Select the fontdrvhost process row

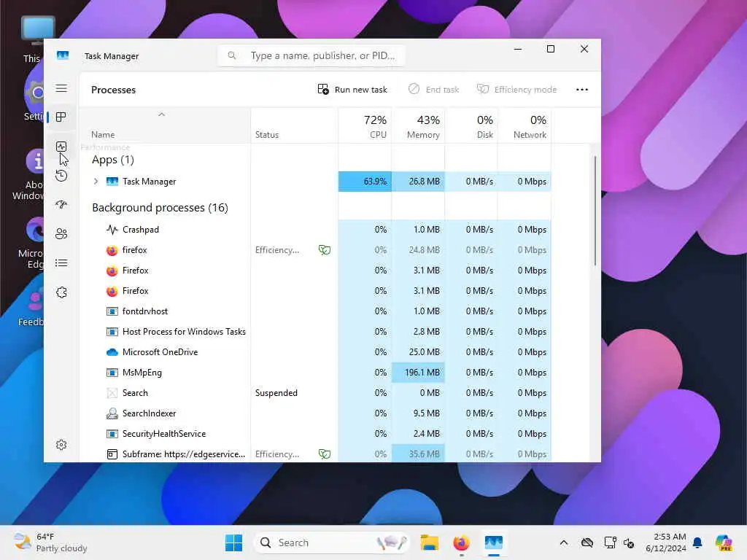coord(315,311)
